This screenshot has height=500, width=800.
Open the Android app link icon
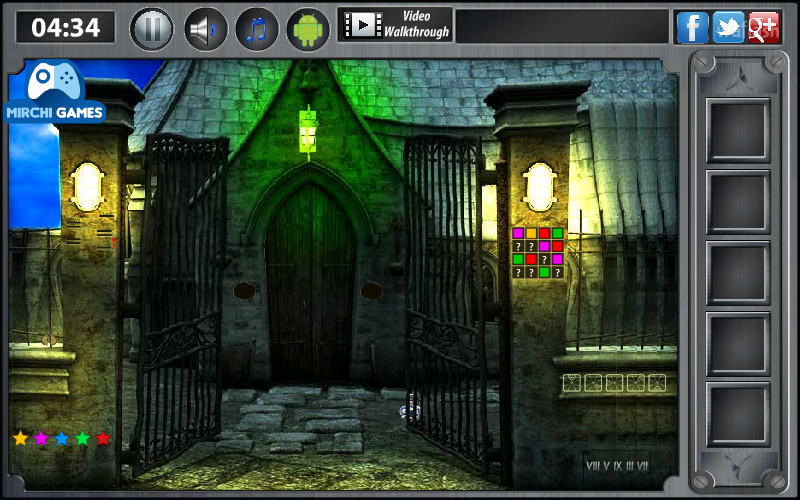(308, 29)
